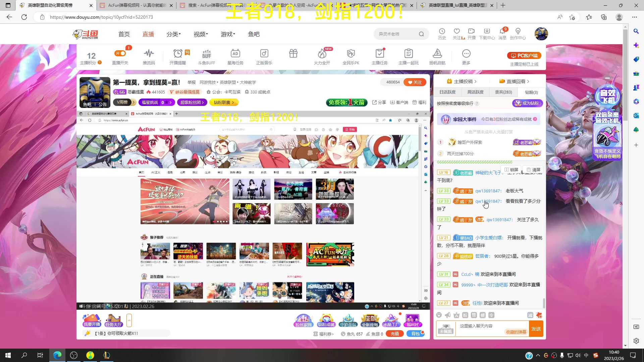This screenshot has height=362, width=644.
Task: Click the 发送 send button
Action: pyautogui.click(x=536, y=328)
